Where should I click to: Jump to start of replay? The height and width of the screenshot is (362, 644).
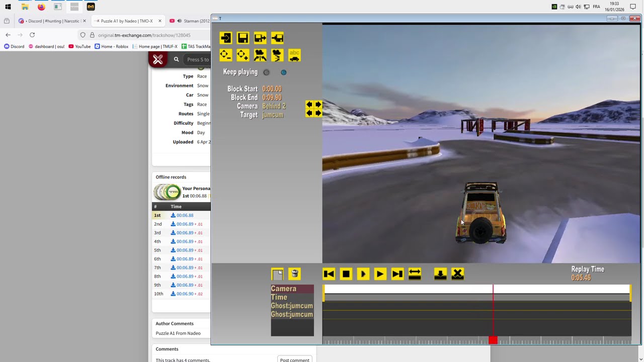coord(329,274)
